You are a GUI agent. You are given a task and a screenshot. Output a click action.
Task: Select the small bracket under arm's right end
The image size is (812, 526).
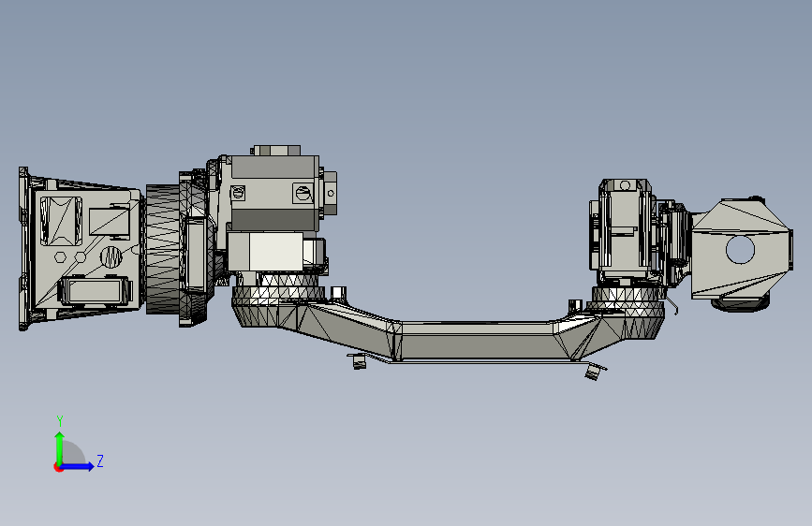click(595, 371)
